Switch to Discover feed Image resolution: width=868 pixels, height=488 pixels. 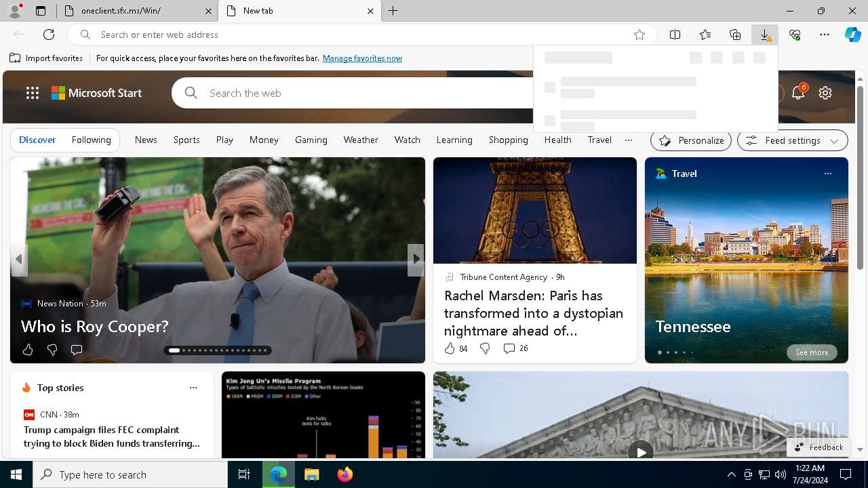click(37, 140)
